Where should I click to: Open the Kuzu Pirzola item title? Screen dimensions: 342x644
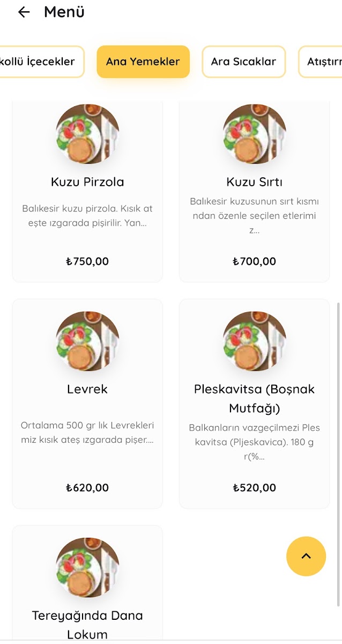(87, 182)
